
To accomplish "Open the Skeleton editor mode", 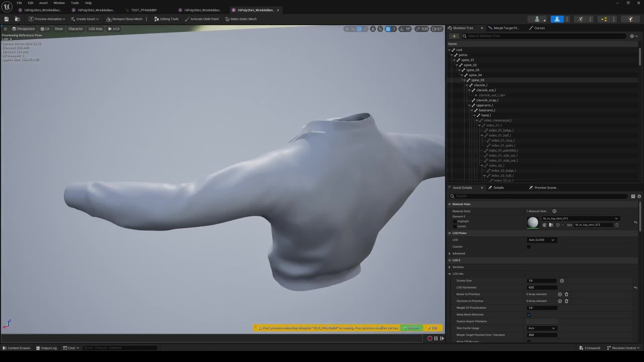I will pos(537,19).
